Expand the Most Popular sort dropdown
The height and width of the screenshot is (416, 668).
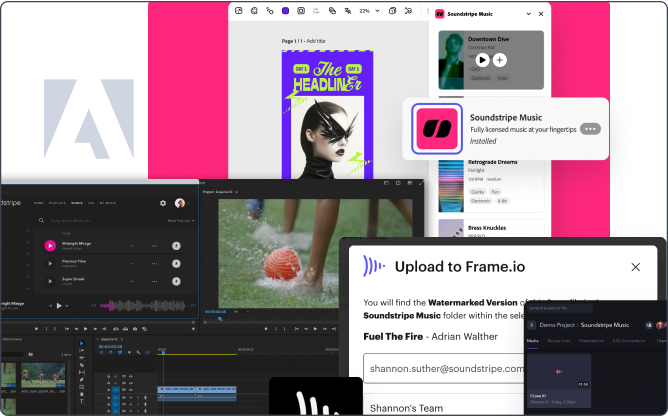[x=180, y=220]
